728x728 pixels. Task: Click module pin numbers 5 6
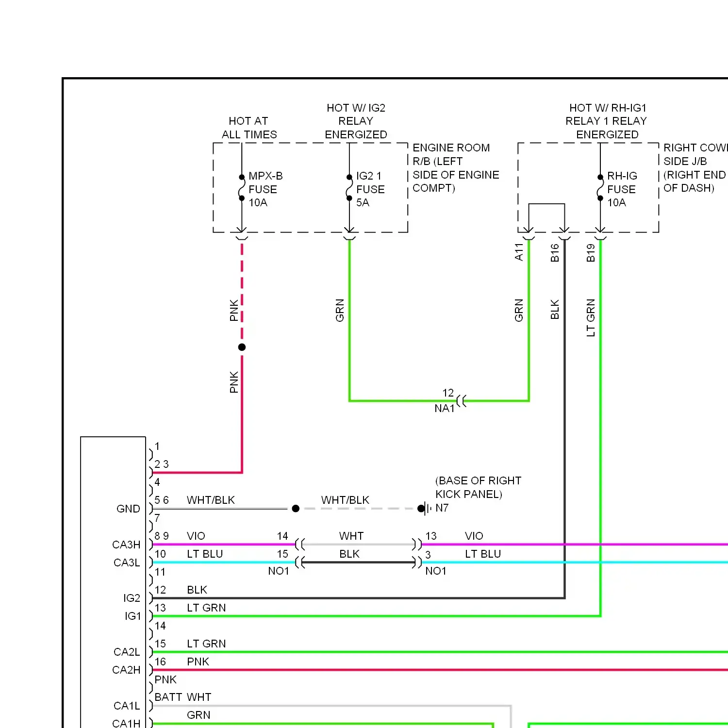[x=162, y=500]
